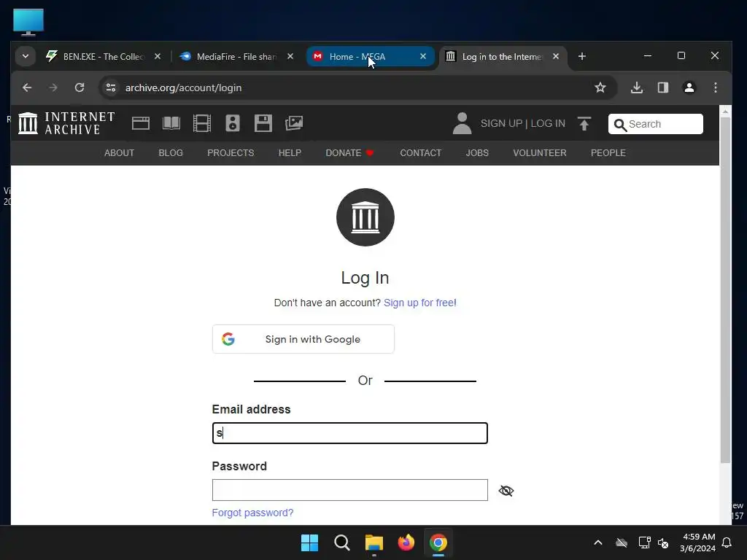This screenshot has width=747, height=560.
Task: Toggle password visibility eye icon
Action: pyautogui.click(x=506, y=491)
